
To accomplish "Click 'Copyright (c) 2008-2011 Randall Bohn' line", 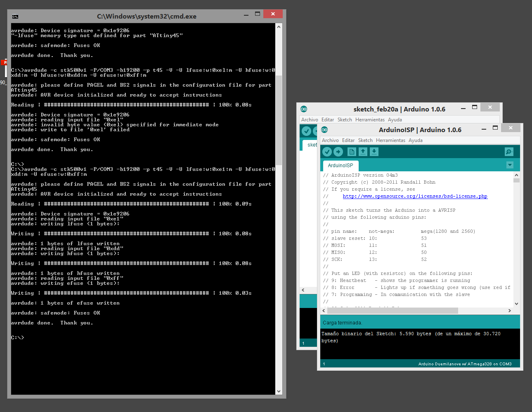I will (383, 182).
